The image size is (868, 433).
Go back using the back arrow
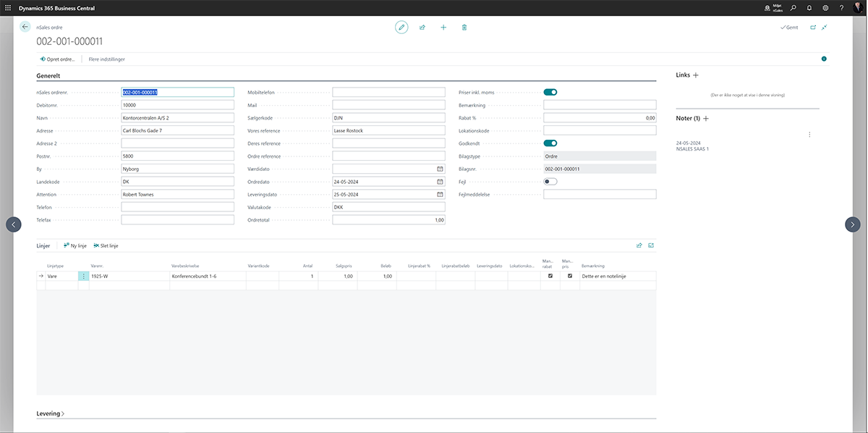[x=25, y=27]
